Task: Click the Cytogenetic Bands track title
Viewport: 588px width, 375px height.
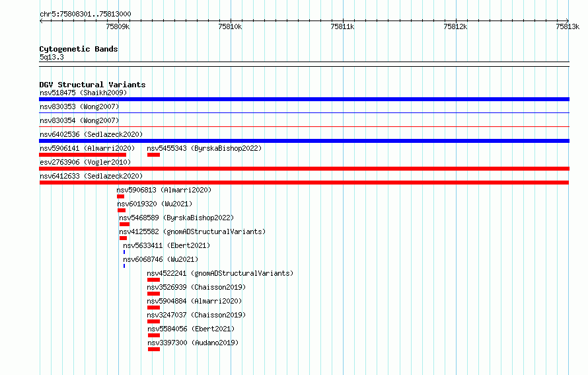Action: (79, 49)
